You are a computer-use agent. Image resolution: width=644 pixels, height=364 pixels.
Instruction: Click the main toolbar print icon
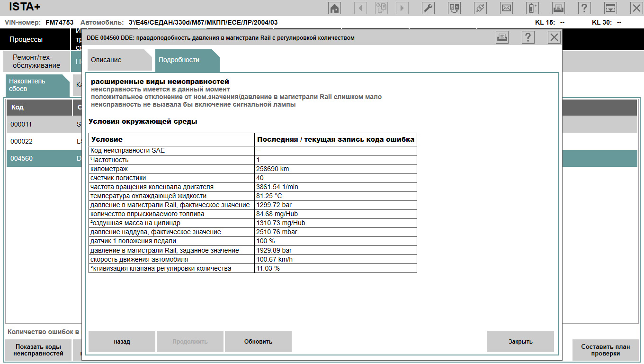pos(559,8)
